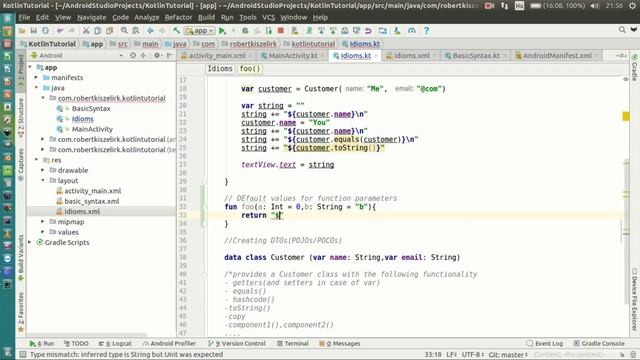Open the Gradle Console window
This screenshot has height=360, width=640.
(x=599, y=344)
